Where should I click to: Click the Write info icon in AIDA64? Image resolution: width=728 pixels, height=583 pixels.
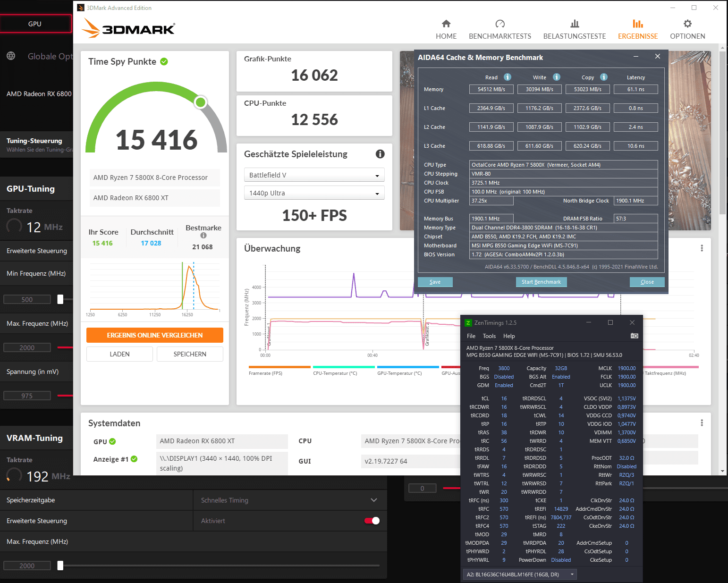[x=557, y=77]
